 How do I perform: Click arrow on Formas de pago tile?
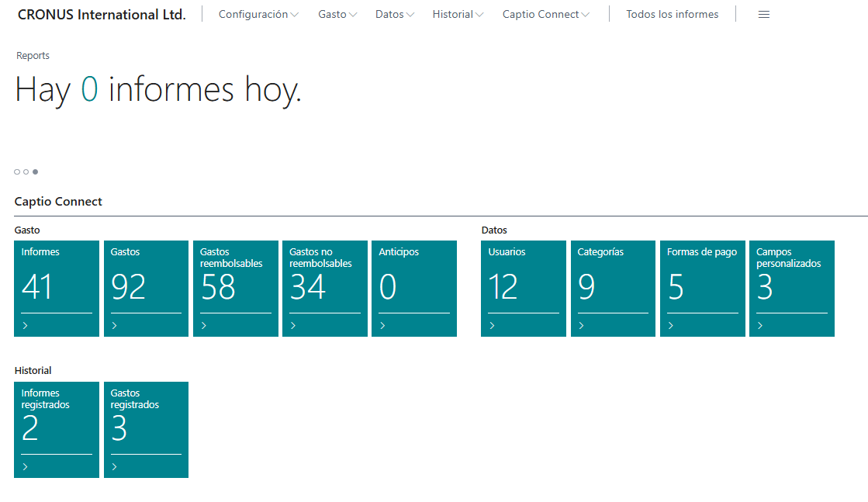pos(671,326)
